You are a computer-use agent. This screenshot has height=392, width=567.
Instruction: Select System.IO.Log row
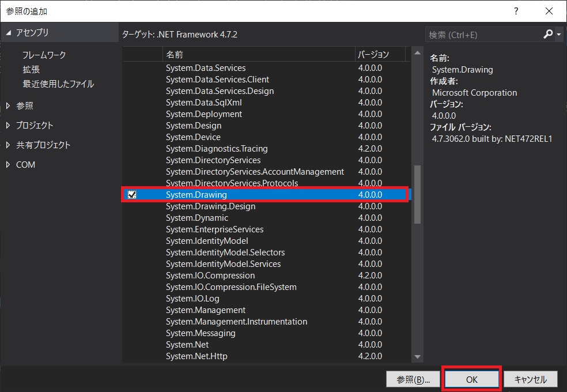266,299
